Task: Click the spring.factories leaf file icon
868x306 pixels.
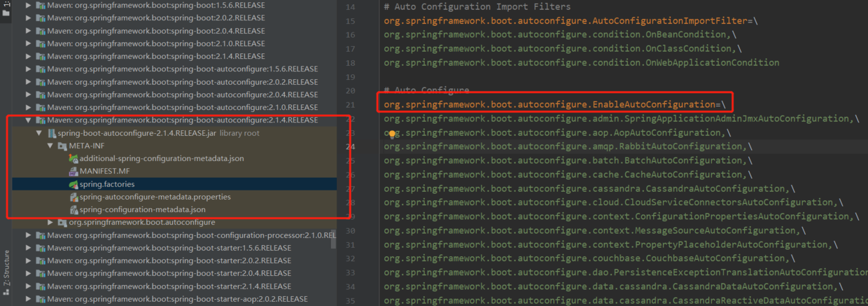Action: click(73, 184)
